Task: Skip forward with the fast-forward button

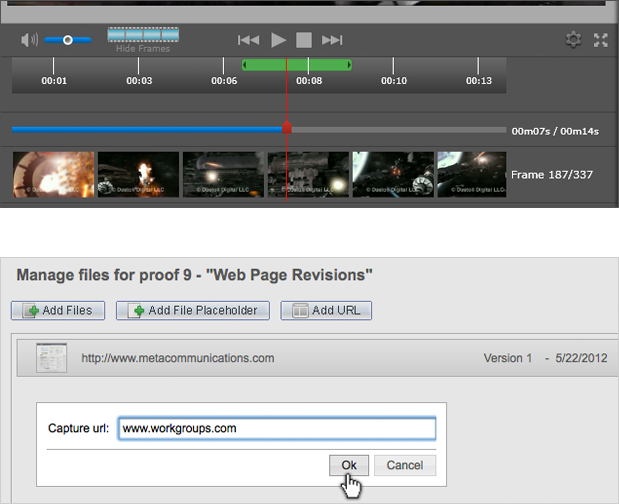Action: click(332, 40)
